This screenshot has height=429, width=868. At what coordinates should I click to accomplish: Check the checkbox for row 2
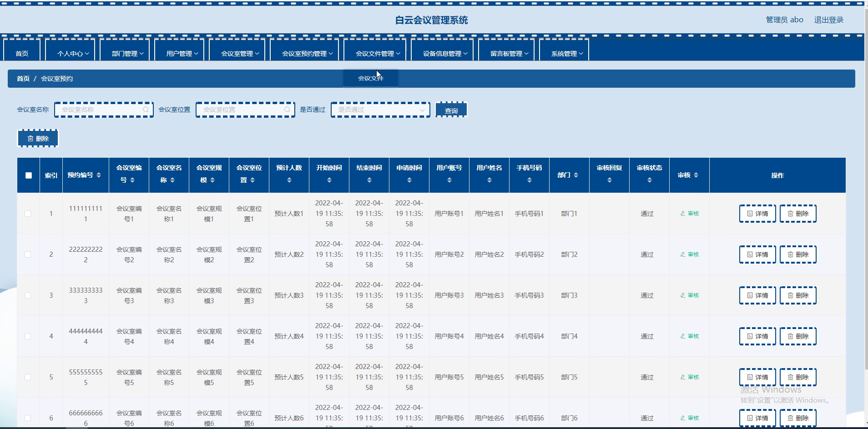click(x=28, y=254)
